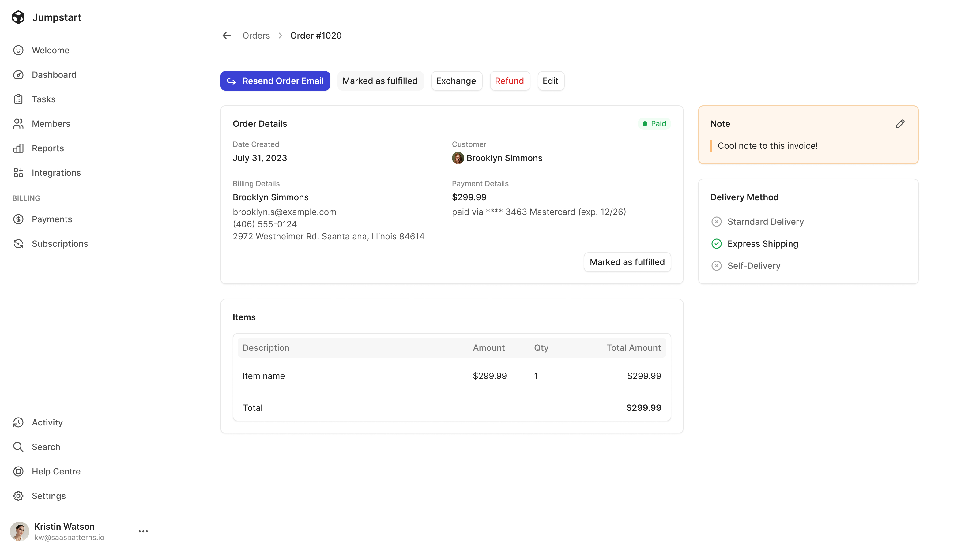Image resolution: width=980 pixels, height=551 pixels.
Task: Click the Search magnifier icon
Action: point(18,447)
